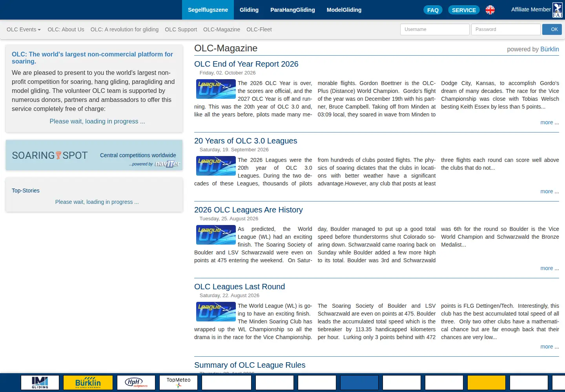Image resolution: width=565 pixels, height=392 pixels.
Task: Click date Tuesday, 25. August 2026
Action: tap(229, 219)
